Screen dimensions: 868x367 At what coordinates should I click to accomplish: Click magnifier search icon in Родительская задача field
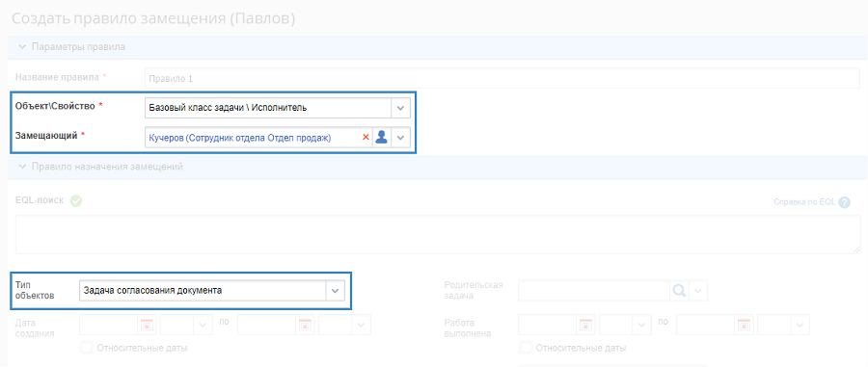pyautogui.click(x=679, y=290)
